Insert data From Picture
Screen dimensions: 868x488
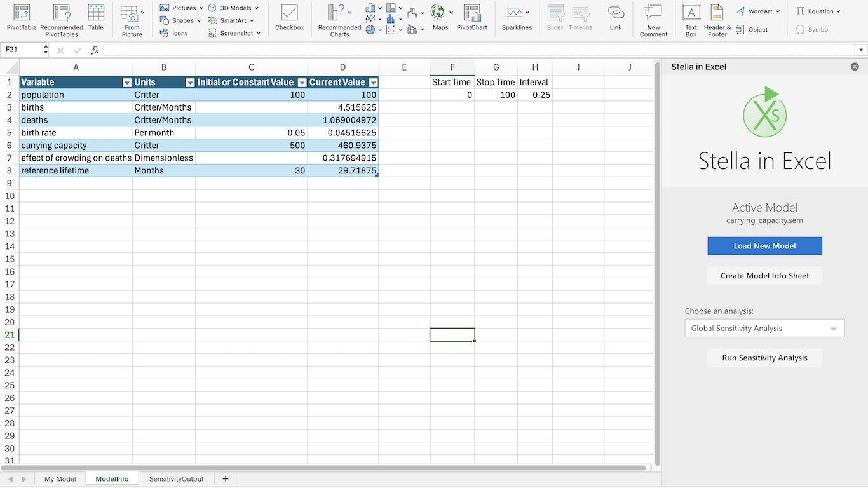pyautogui.click(x=132, y=20)
